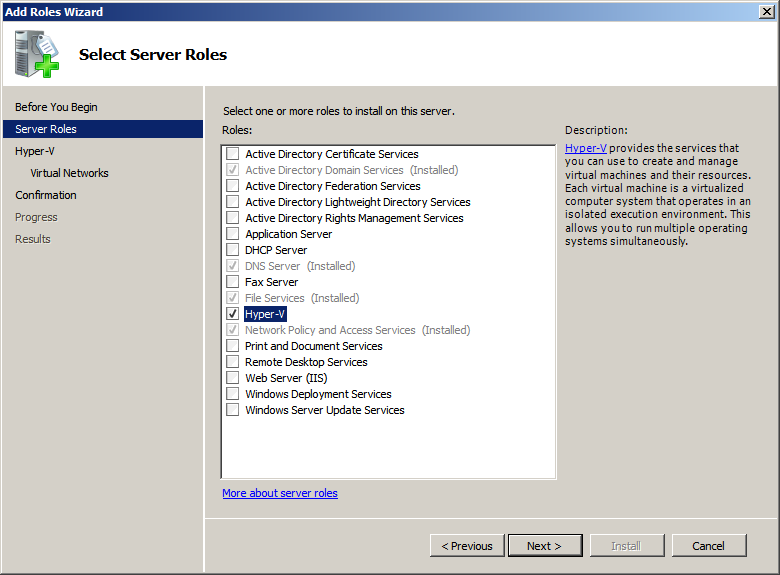Image resolution: width=780 pixels, height=575 pixels.
Task: Open More about server roles link
Action: pyautogui.click(x=280, y=493)
